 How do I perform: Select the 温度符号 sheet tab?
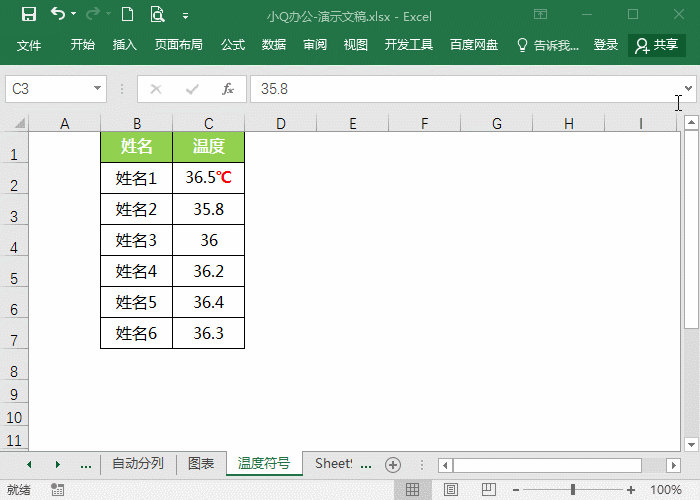tap(264, 463)
